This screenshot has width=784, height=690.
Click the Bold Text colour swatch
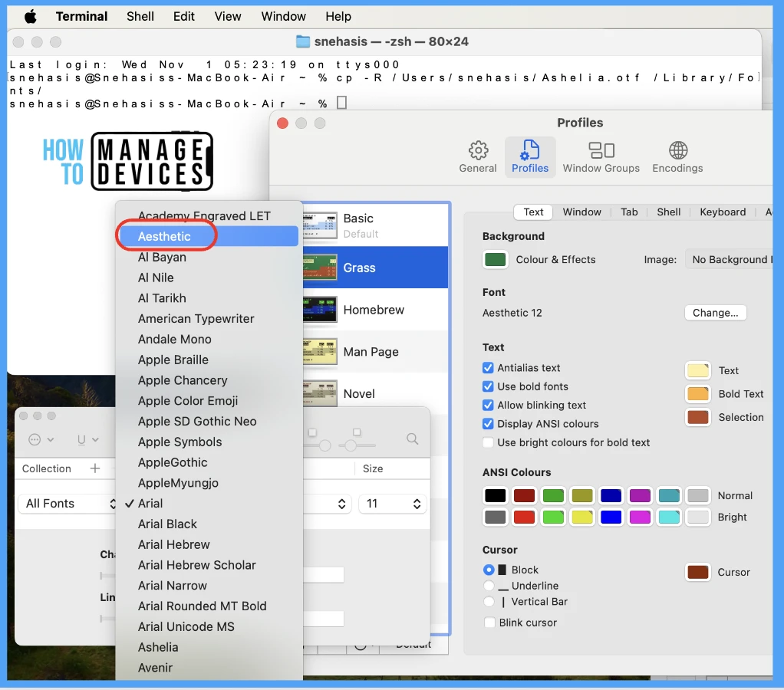(697, 394)
